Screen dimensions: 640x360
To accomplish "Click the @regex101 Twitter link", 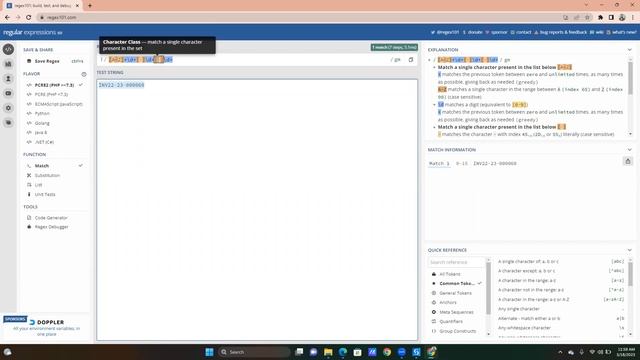I will pos(445,32).
